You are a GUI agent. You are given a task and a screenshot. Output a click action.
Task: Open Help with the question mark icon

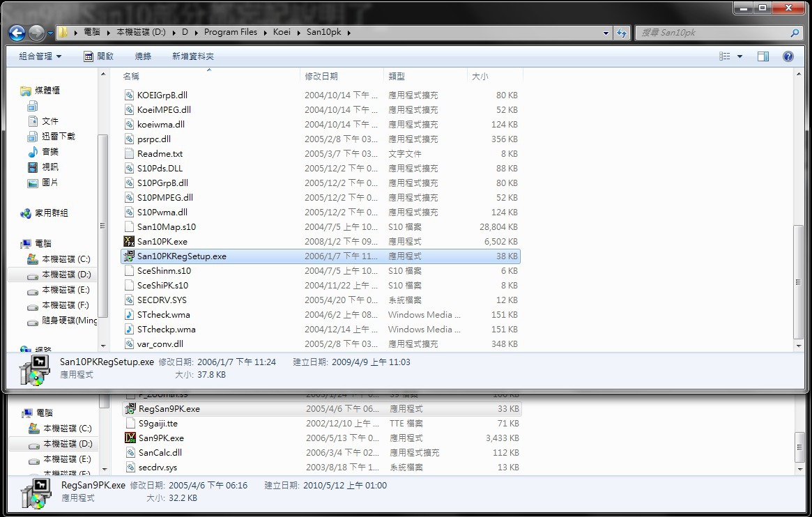788,56
